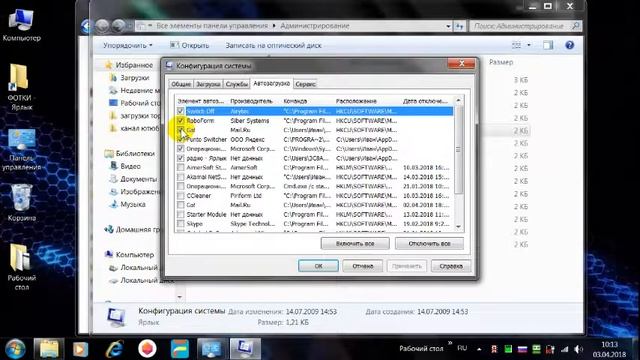Click the red Yandex tray icon
Image resolution: width=640 pixels, height=360 pixels.
(x=494, y=349)
